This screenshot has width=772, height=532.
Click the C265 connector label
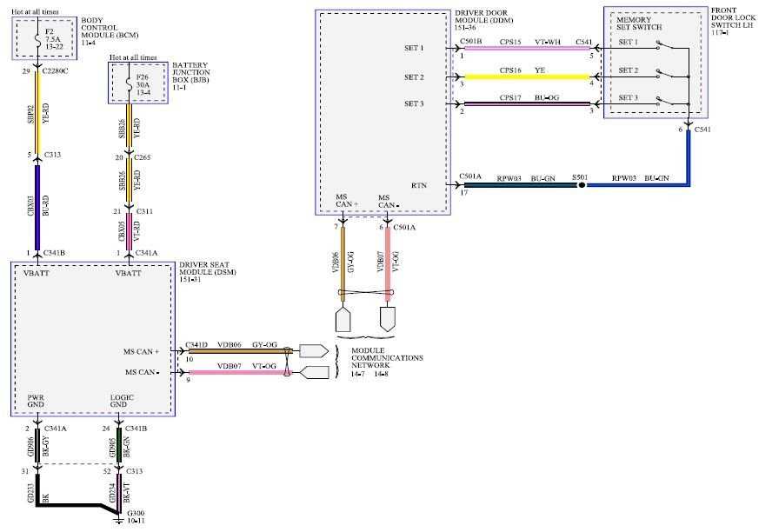(143, 157)
